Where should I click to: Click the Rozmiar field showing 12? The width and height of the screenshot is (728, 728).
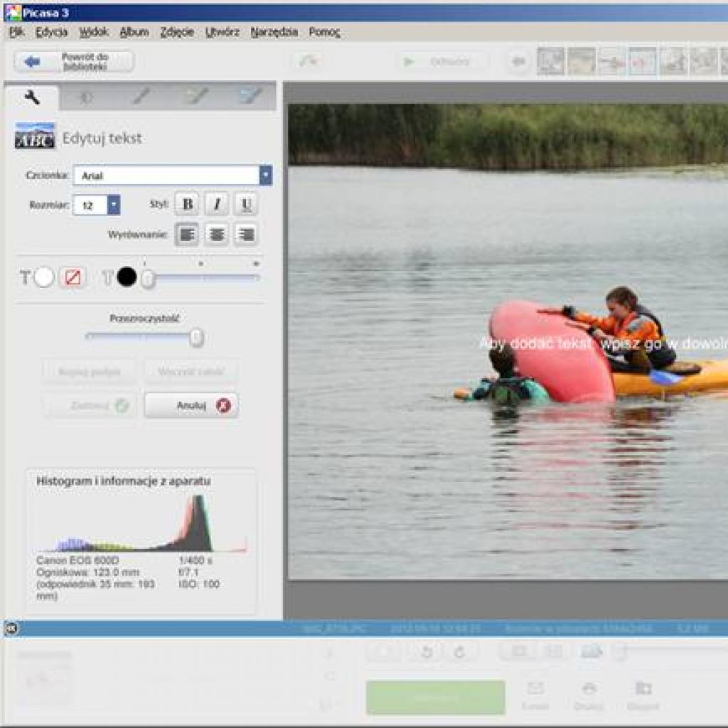(x=90, y=205)
